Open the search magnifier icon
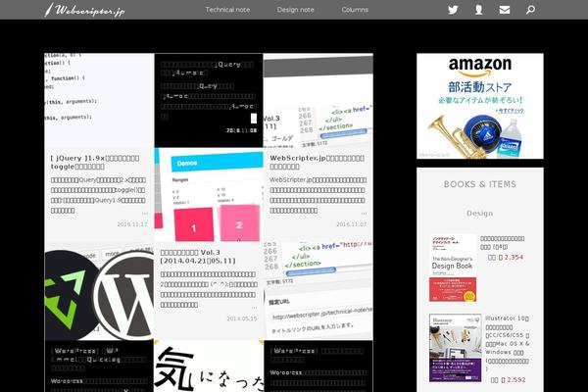The width and height of the screenshot is (588, 392). [x=530, y=10]
